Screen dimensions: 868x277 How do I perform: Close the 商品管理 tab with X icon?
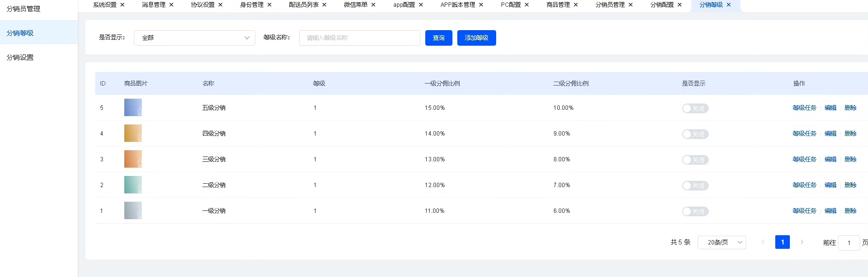click(x=576, y=5)
